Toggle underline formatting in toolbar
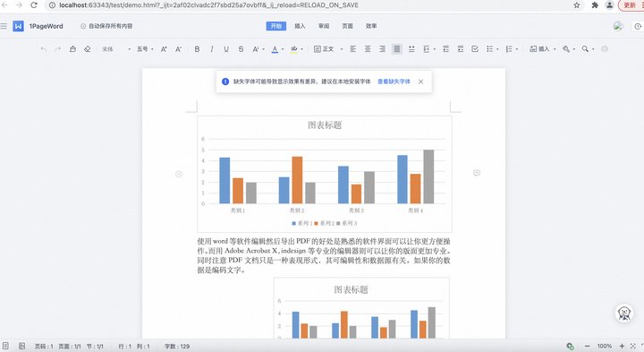 point(226,49)
